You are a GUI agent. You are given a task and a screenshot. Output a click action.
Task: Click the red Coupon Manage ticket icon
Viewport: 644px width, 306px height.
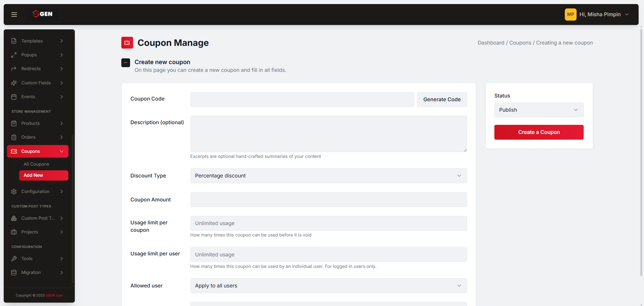point(127,43)
